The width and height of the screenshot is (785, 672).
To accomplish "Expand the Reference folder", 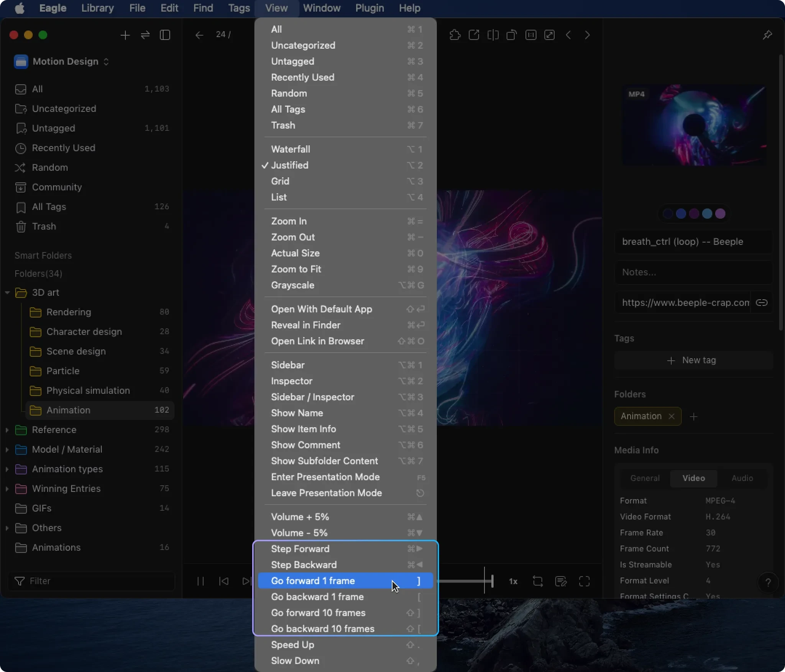I will tap(7, 430).
